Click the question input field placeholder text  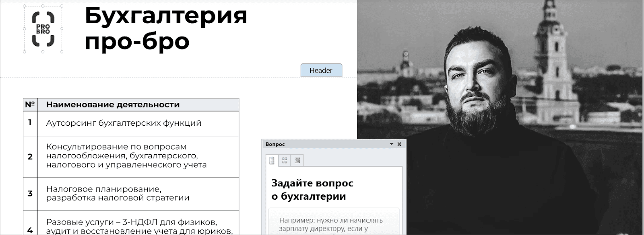pos(331,225)
